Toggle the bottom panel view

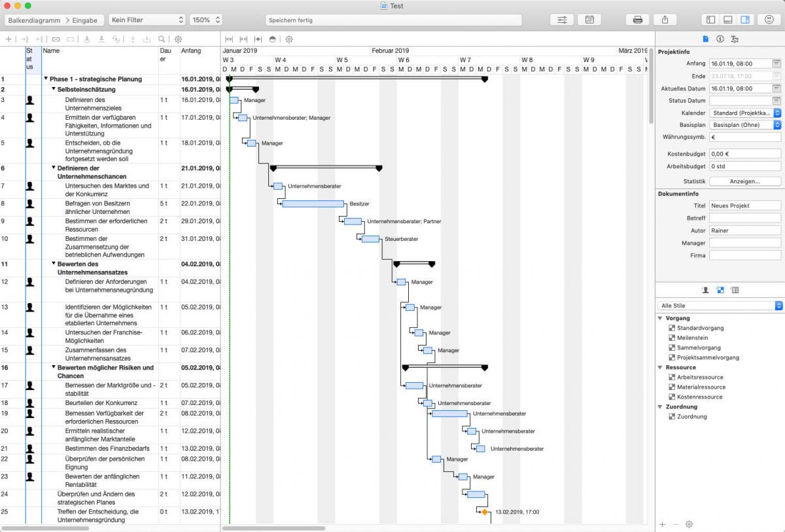point(728,20)
